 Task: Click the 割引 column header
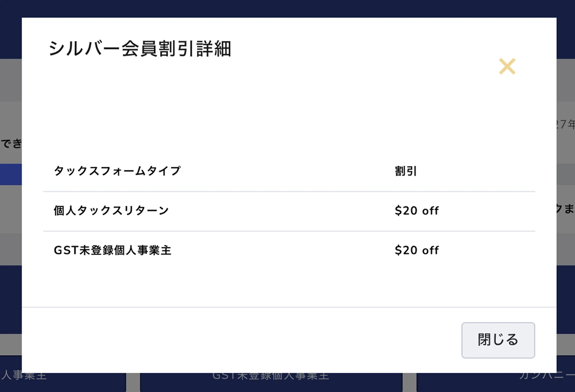(405, 171)
